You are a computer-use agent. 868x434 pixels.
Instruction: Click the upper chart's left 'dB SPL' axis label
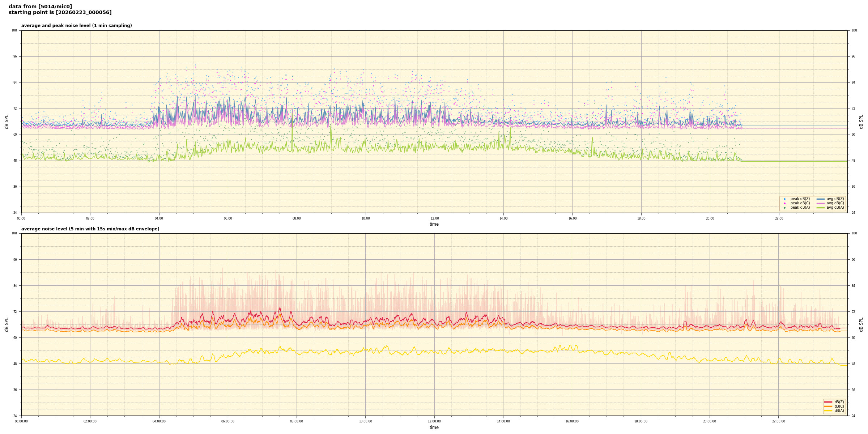pos(7,122)
